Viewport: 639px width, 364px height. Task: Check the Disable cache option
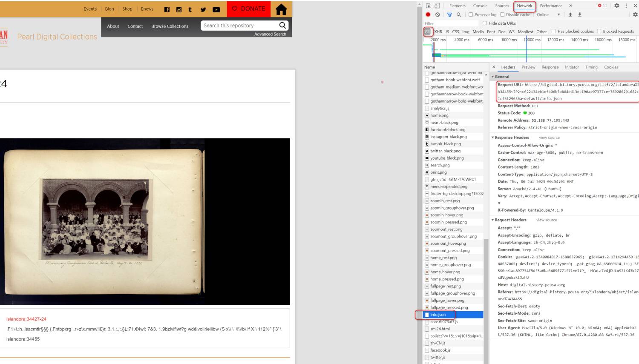tap(502, 14)
